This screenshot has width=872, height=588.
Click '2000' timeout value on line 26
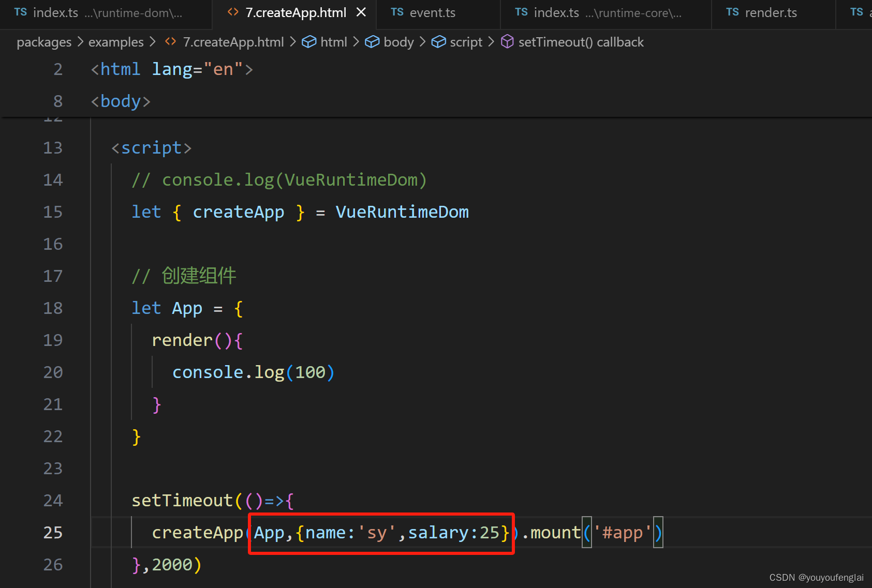coord(172,565)
